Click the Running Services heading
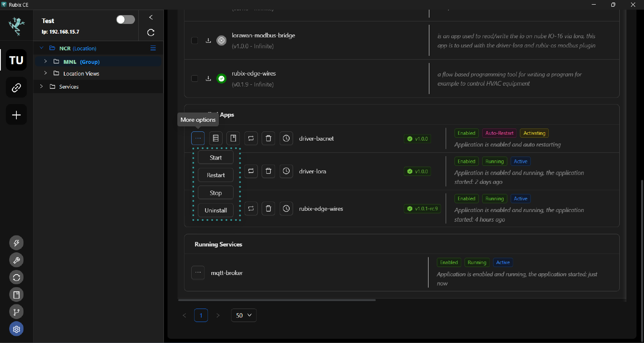 pyautogui.click(x=218, y=244)
